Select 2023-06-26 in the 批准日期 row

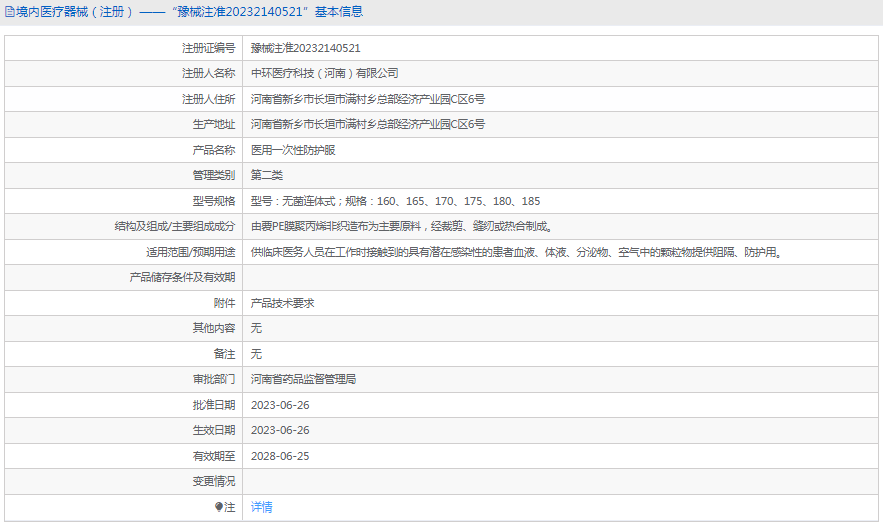click(280, 405)
